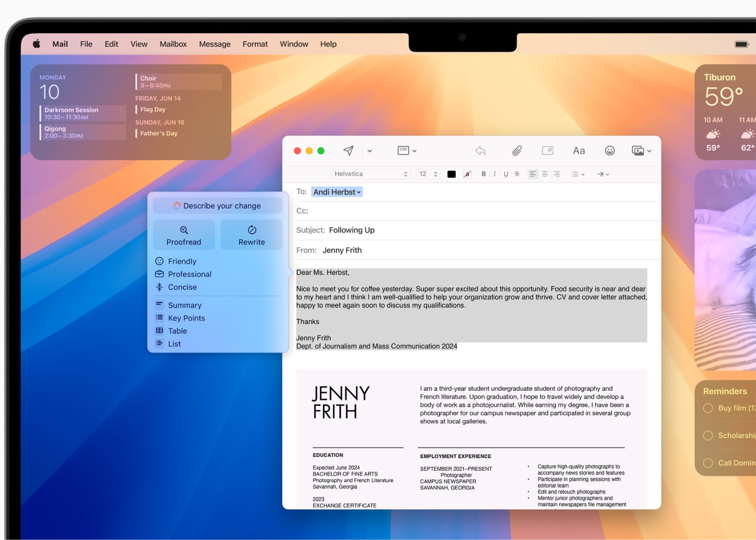
Task: Click the Aa format toolbar icon
Action: (x=579, y=151)
